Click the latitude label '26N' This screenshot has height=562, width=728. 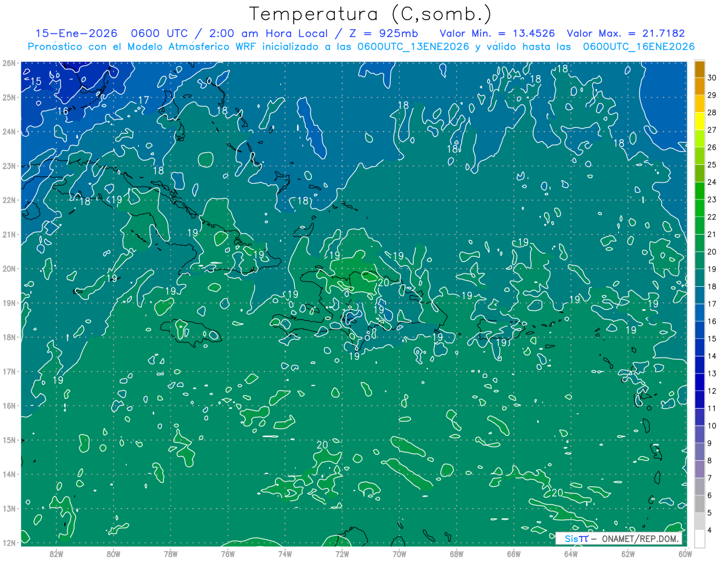click(9, 63)
